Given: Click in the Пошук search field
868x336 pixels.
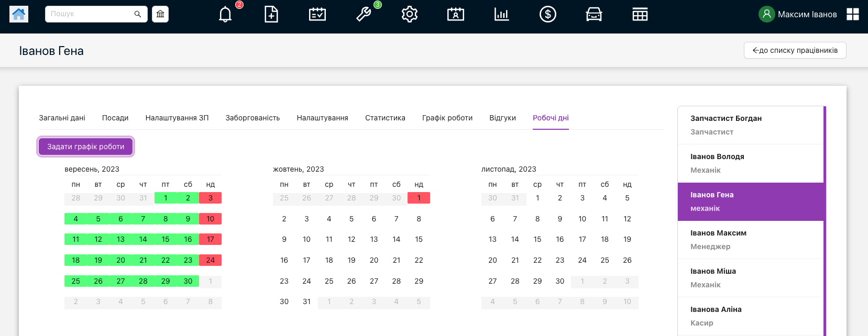Looking at the screenshot, I should click(89, 14).
